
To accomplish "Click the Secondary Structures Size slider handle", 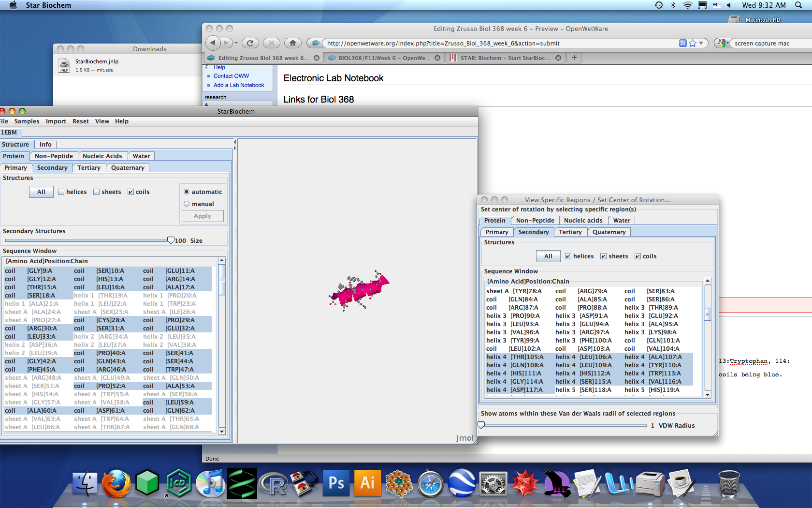I will coord(171,240).
